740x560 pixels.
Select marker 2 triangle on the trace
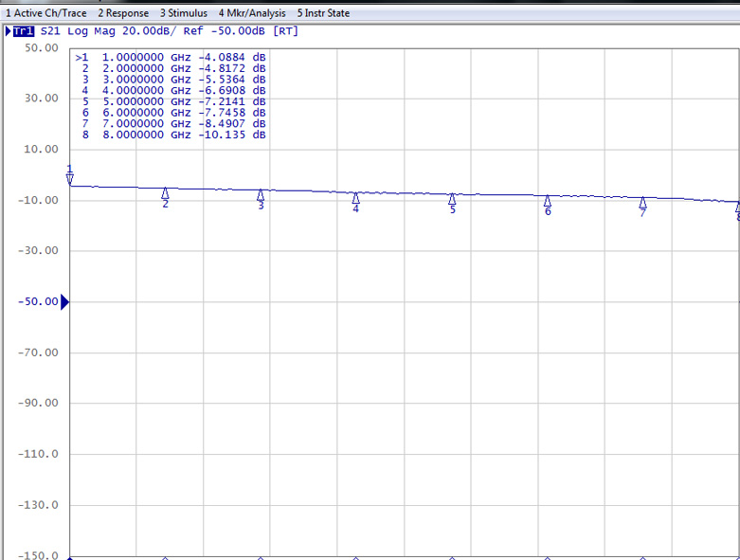165,192
